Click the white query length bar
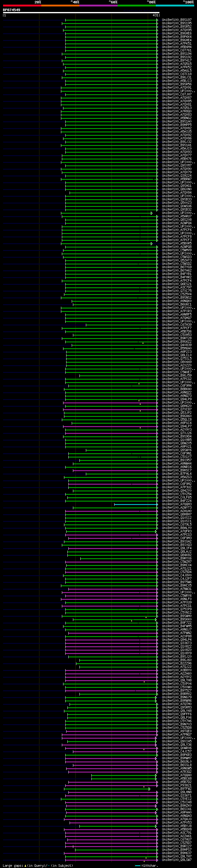 (81, 13)
